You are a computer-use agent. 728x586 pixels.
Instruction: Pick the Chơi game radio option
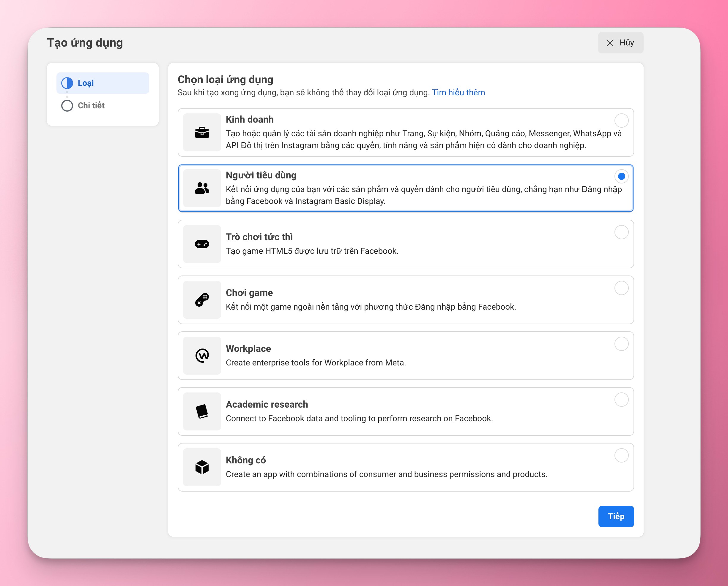(621, 288)
